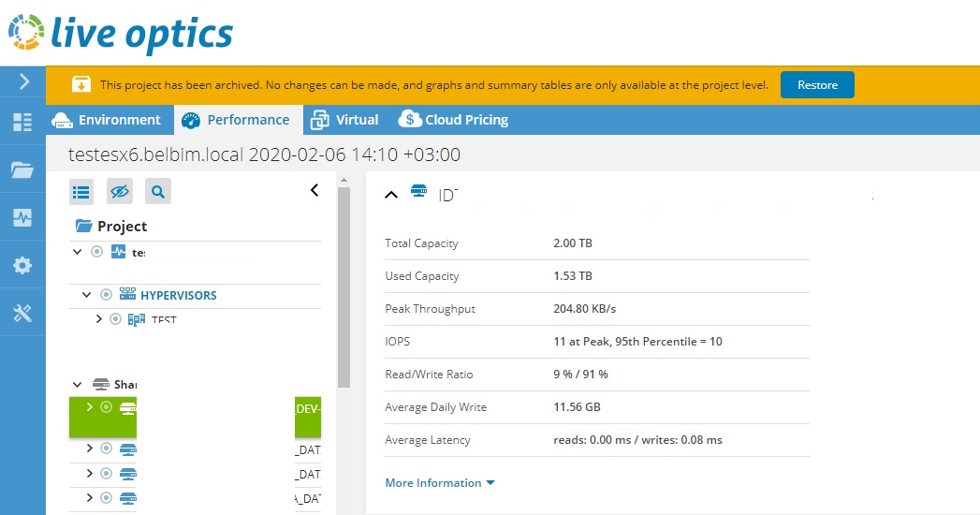Image resolution: width=980 pixels, height=515 pixels.
Task: Select the TEST cluster radio button
Action: [116, 318]
